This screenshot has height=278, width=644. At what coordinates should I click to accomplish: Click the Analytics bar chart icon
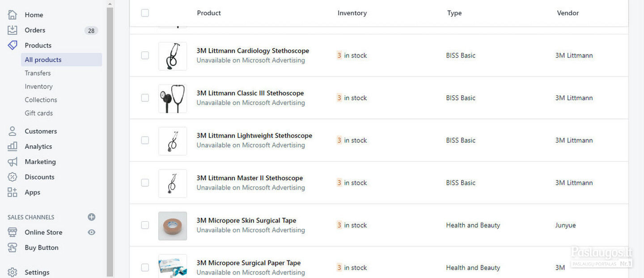tap(13, 146)
